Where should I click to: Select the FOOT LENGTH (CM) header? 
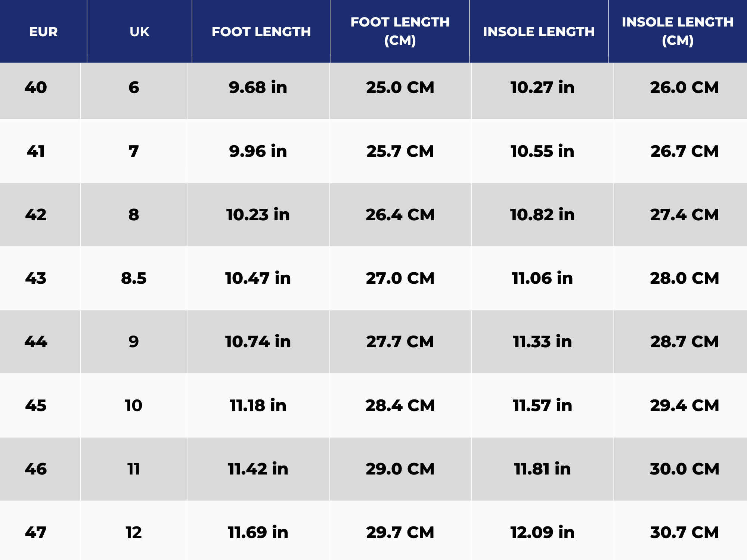coord(400,31)
